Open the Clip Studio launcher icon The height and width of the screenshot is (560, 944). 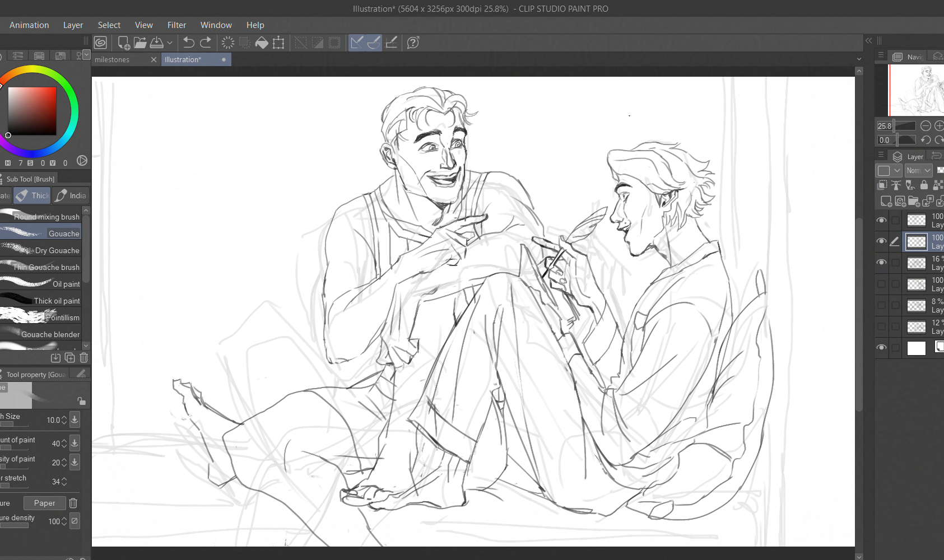[x=100, y=43]
